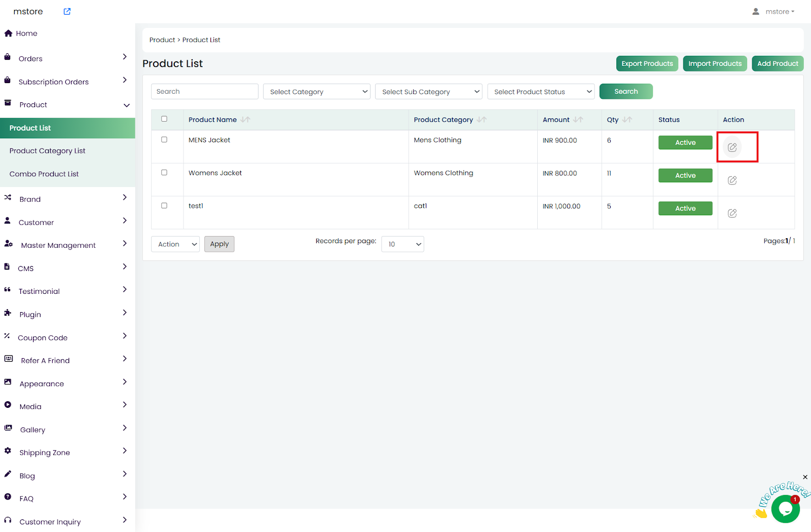Click the Add Product button
This screenshot has width=811, height=532.
pyautogui.click(x=777, y=64)
